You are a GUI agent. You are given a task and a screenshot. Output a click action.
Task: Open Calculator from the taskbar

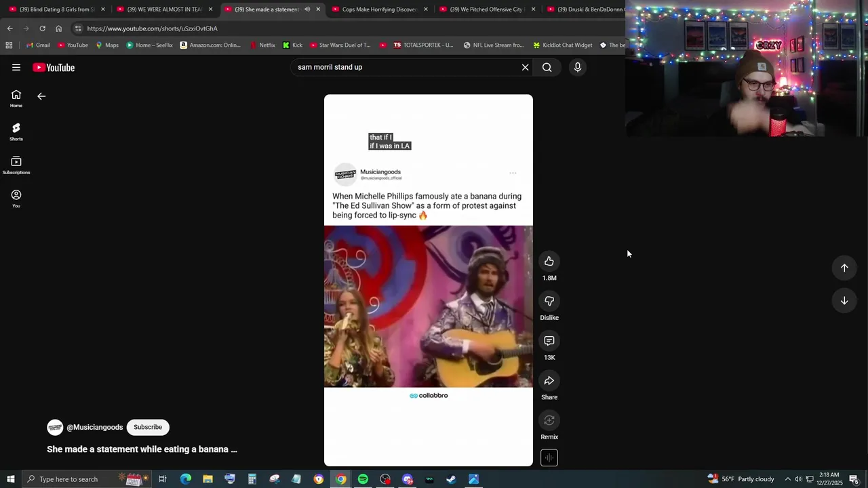coord(252,479)
